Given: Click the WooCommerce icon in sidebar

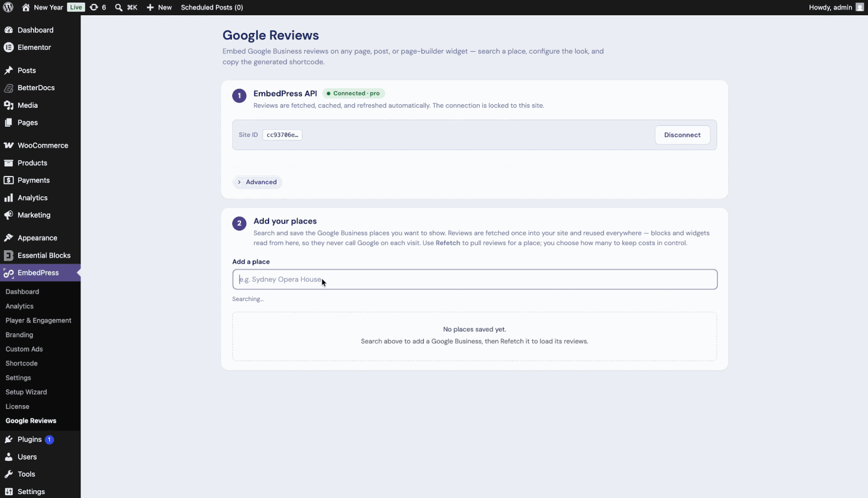Looking at the screenshot, I should (9, 145).
